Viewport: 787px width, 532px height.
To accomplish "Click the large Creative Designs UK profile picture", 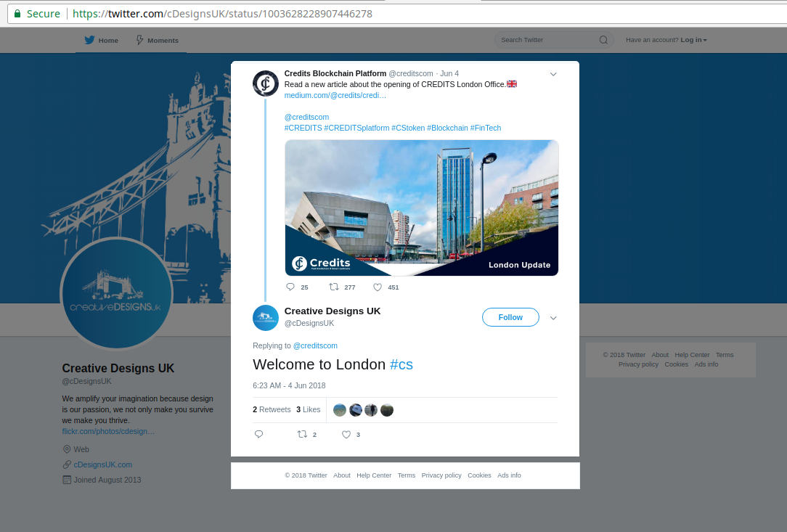I will point(116,293).
